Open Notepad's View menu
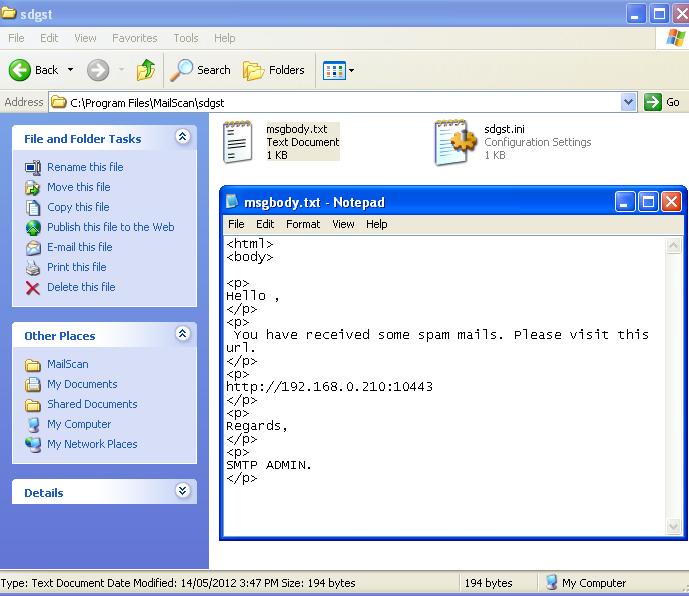689x596 pixels. click(343, 224)
